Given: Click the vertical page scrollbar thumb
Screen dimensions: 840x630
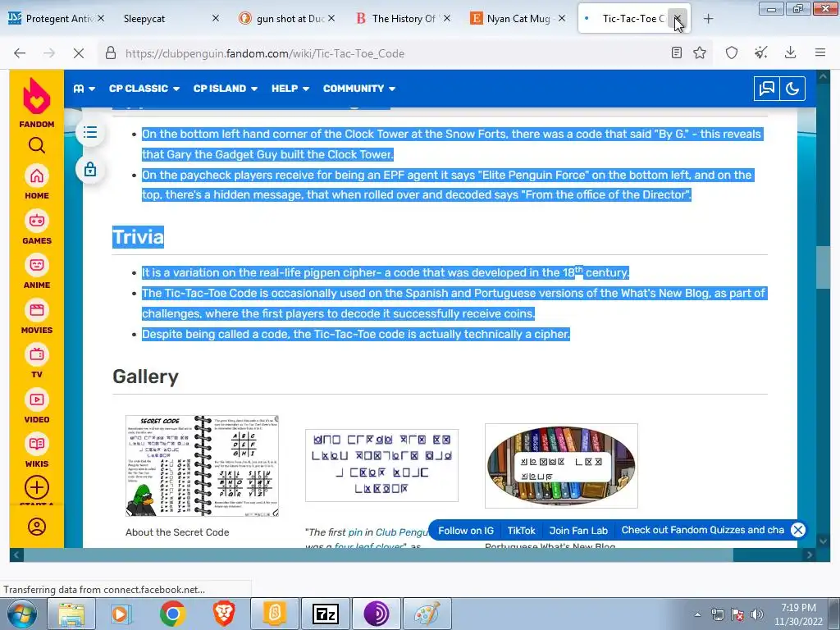Looking at the screenshot, I should click(823, 268).
